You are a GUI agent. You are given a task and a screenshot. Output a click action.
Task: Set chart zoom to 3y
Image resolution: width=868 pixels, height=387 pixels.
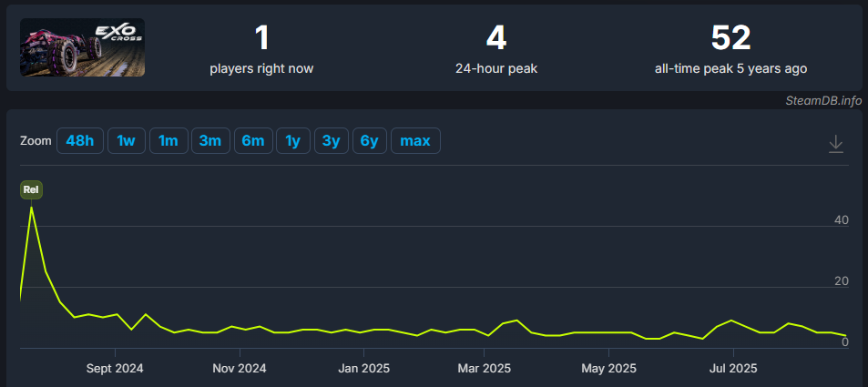tap(331, 140)
